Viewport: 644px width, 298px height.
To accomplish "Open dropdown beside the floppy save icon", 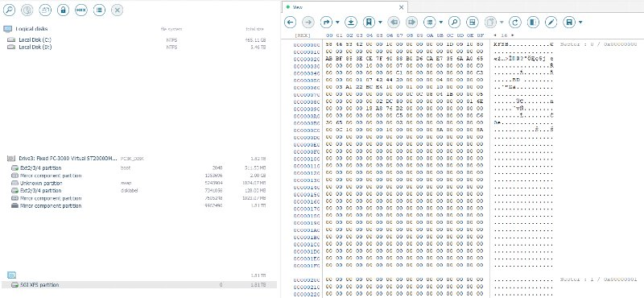I will (x=580, y=22).
